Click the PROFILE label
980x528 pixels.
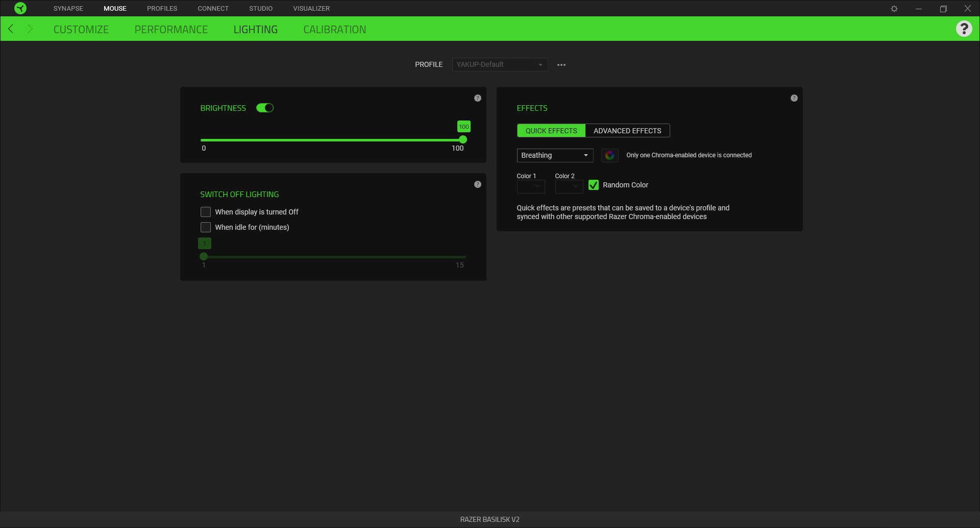429,64
